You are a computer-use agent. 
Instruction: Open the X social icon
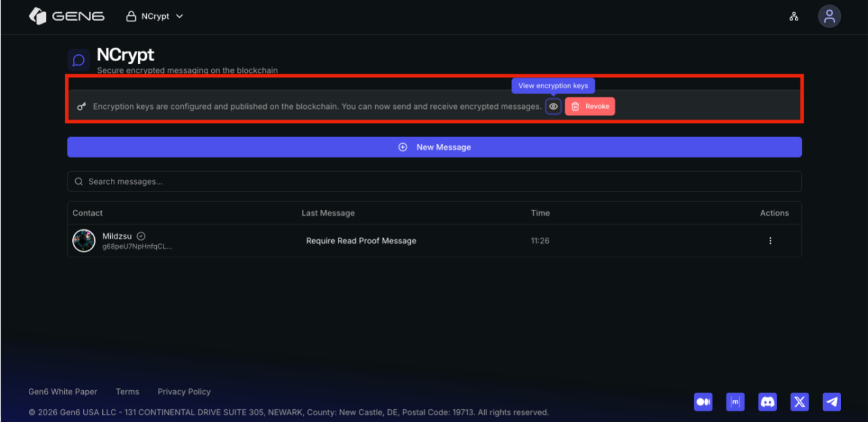pyautogui.click(x=799, y=402)
